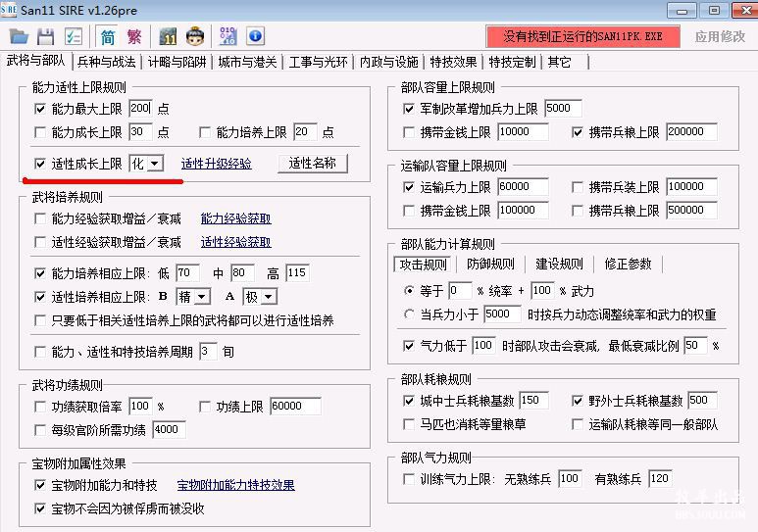Screen dimensions: 758x532
Task: Switch to simplified Chinese with 简 icon
Action: pyautogui.click(x=107, y=36)
